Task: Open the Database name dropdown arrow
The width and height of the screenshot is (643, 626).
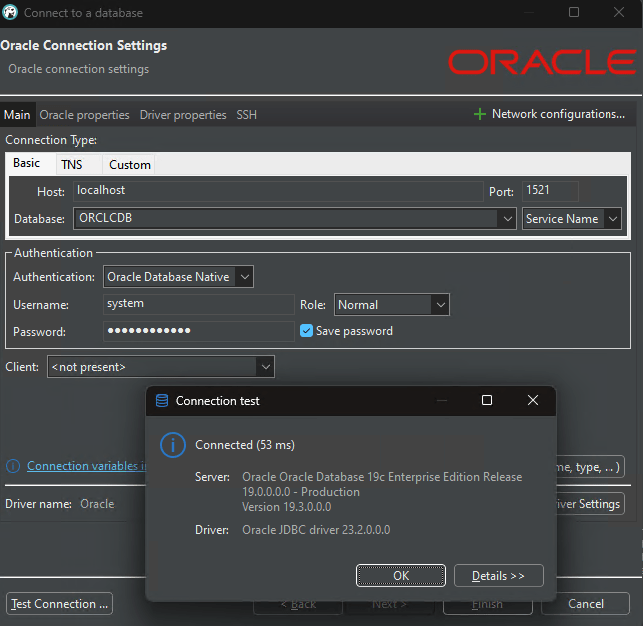Action: pyautogui.click(x=507, y=219)
